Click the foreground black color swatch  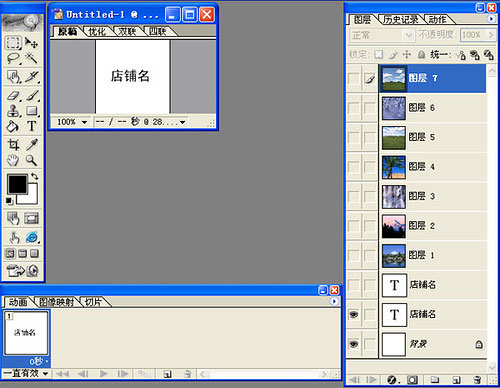coord(17,184)
